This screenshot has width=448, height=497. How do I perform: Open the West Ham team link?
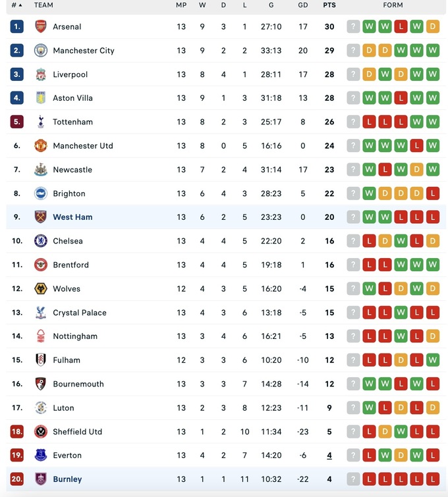(72, 217)
